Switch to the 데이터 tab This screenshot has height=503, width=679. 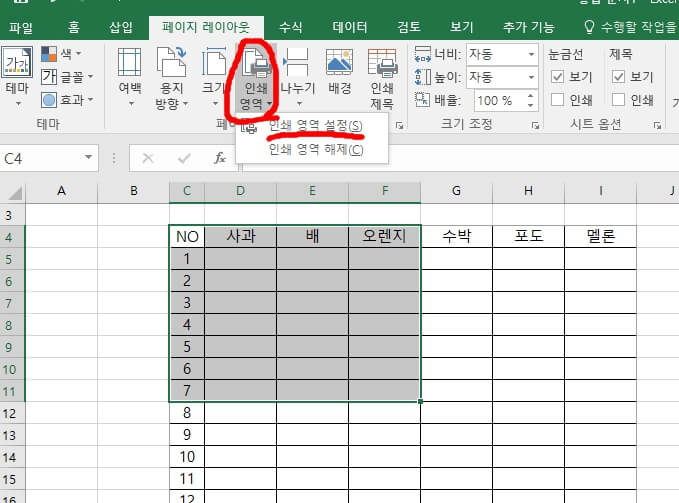pos(350,28)
